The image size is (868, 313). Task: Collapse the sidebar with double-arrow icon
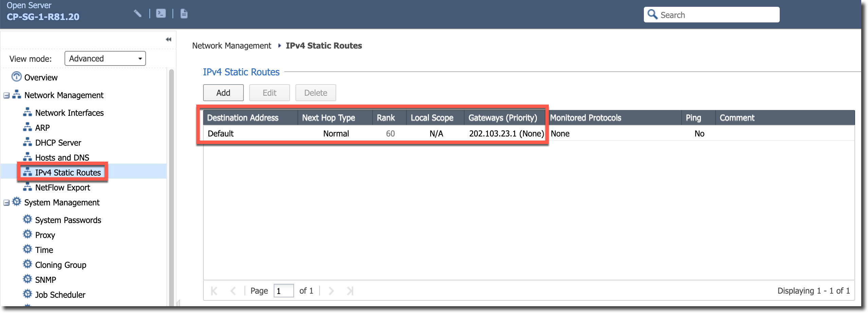point(168,39)
